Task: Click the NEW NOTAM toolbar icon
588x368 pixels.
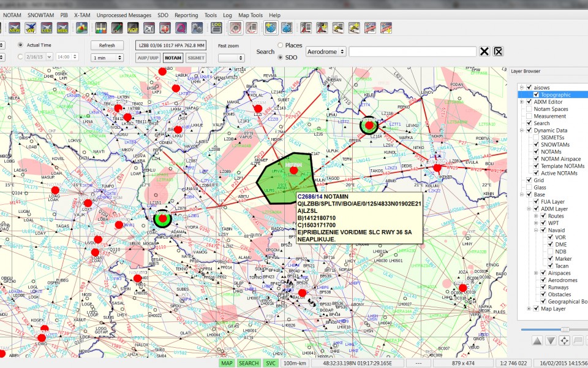Action: click(15, 28)
